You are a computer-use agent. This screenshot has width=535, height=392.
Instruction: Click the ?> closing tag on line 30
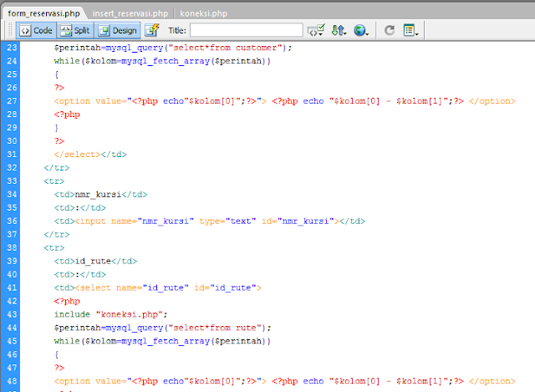coord(59,141)
